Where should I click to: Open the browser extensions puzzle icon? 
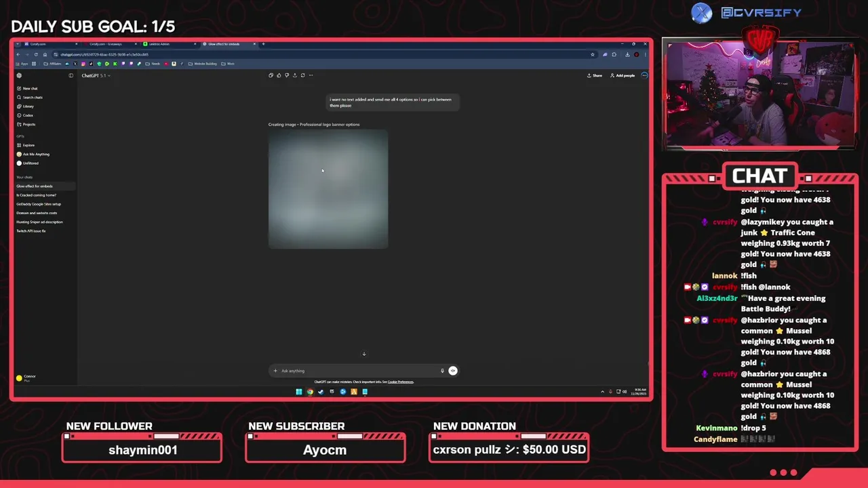pos(614,54)
